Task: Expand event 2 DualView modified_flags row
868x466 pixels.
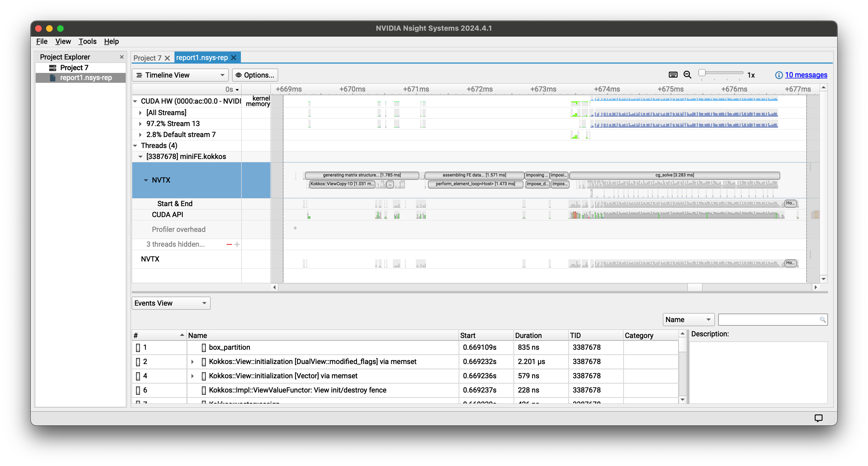Action: tap(192, 362)
